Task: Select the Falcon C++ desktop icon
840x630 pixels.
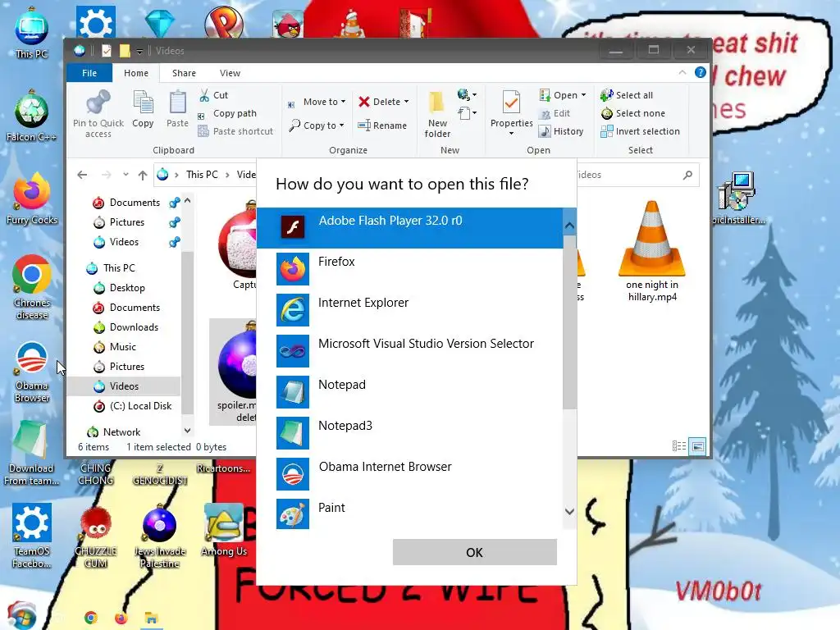Action: coord(32,116)
